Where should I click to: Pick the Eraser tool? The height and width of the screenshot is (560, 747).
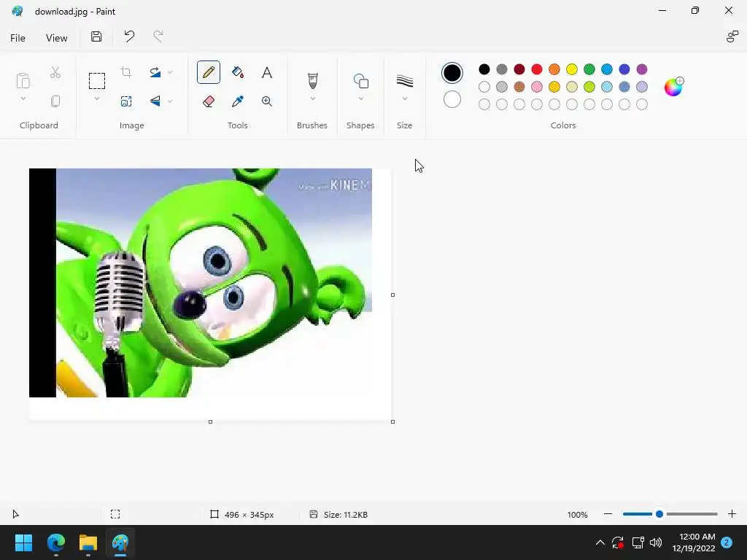coord(208,101)
